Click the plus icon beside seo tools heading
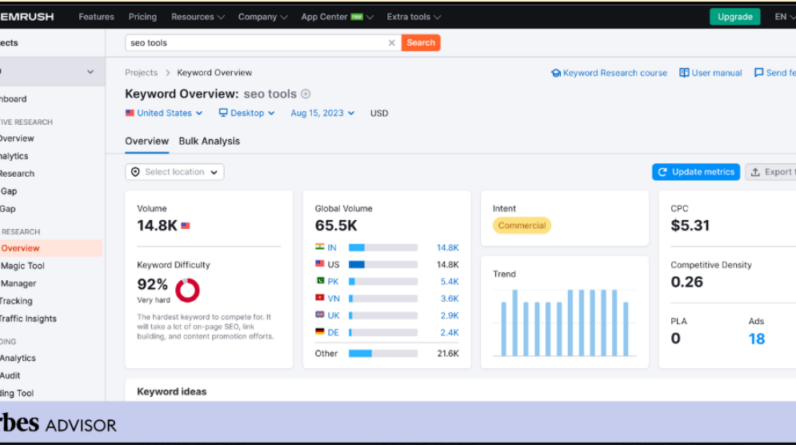796x445 pixels. (x=306, y=94)
